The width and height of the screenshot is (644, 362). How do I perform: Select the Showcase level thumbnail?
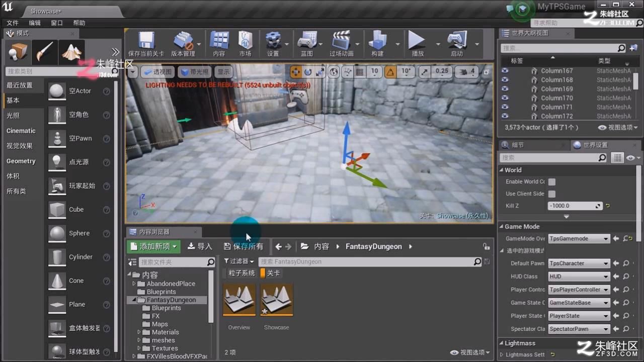(276, 300)
